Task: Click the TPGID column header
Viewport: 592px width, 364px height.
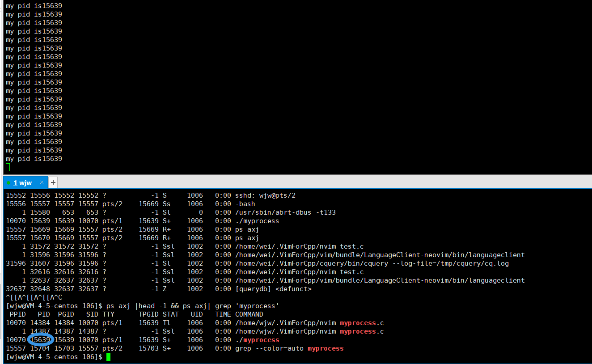Action: 149,314
